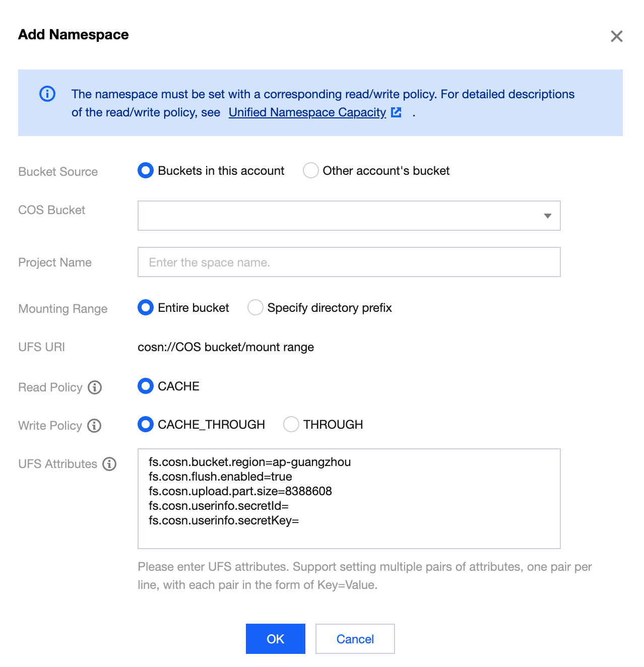Screen dimensions: 644x667
Task: Click the UFS Attributes info icon
Action: 109,464
